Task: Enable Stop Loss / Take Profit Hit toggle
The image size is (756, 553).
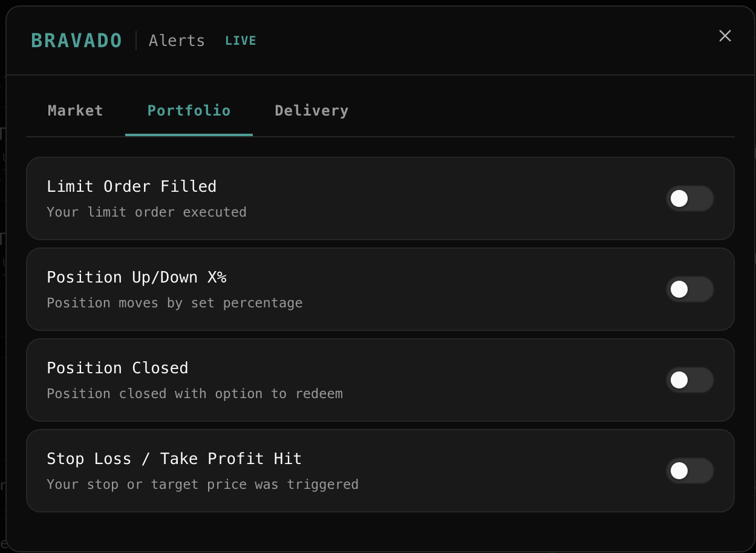Action: click(x=689, y=471)
